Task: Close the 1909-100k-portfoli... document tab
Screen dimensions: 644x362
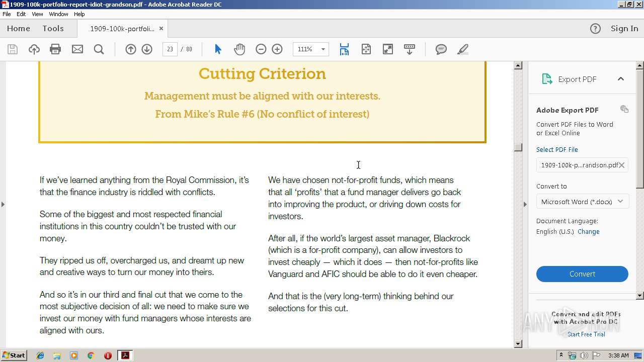Action: 161,29
